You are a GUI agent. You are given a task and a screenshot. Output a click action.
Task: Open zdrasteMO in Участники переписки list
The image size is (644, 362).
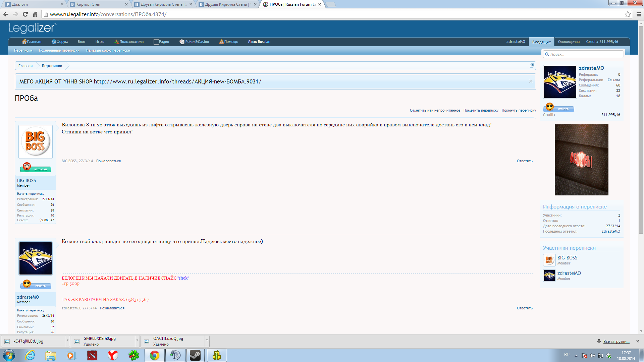point(569,273)
